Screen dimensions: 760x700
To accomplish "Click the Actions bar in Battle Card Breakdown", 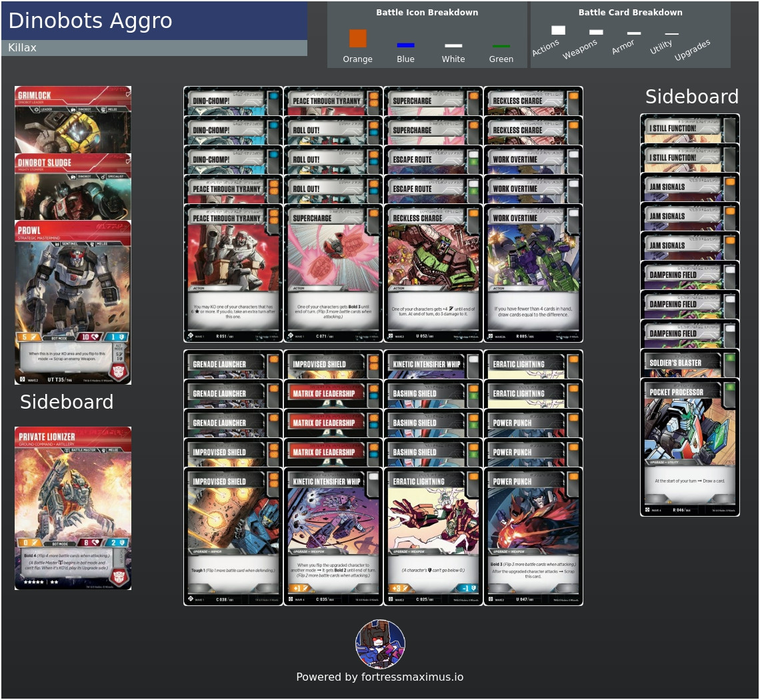I will pos(558,30).
